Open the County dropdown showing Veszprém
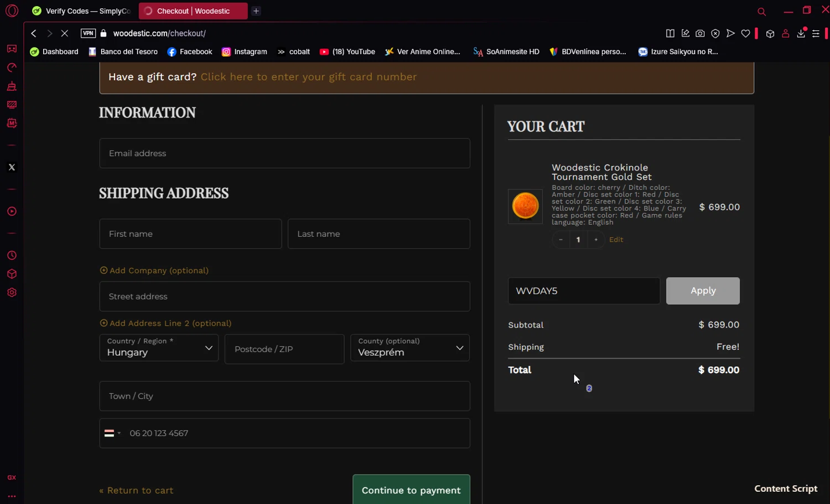This screenshot has width=830, height=504. point(410,347)
